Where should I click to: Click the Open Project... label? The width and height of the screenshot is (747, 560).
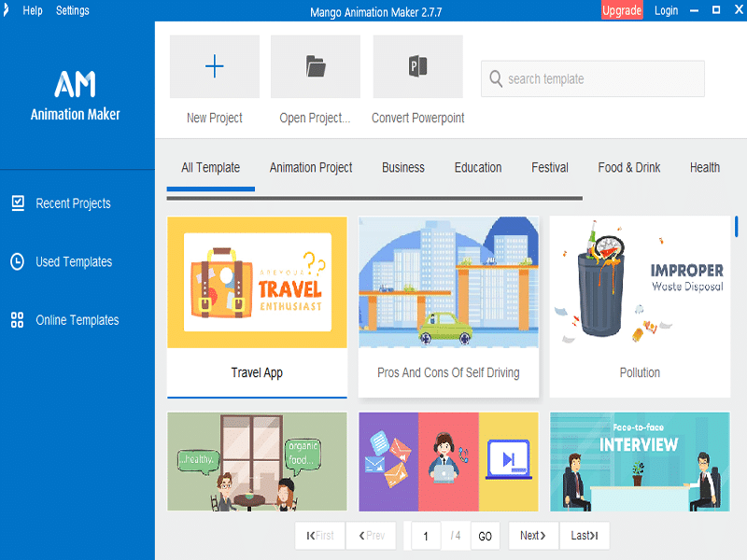(315, 118)
